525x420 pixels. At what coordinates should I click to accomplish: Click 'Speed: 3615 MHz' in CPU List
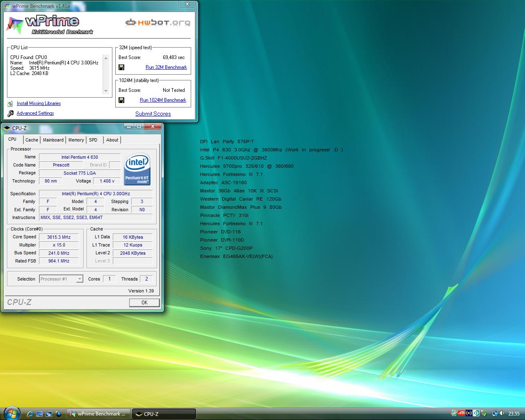[30, 68]
